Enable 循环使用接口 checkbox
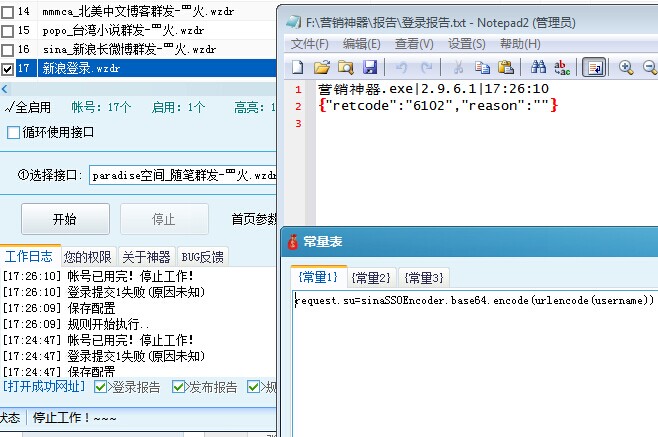 pyautogui.click(x=13, y=133)
